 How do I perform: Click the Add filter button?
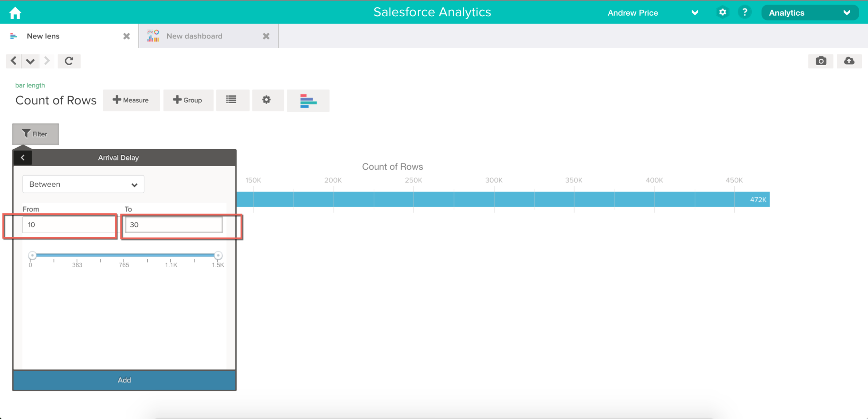pyautogui.click(x=124, y=380)
